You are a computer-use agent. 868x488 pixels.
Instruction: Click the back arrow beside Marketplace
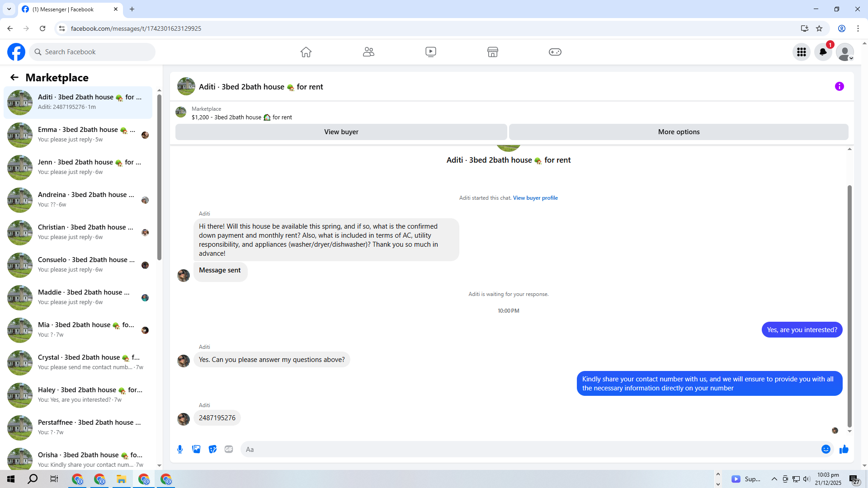[x=14, y=78]
